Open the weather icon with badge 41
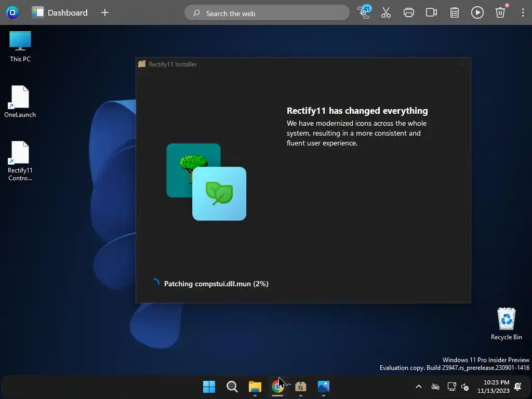The image size is (532, 399). point(364,12)
